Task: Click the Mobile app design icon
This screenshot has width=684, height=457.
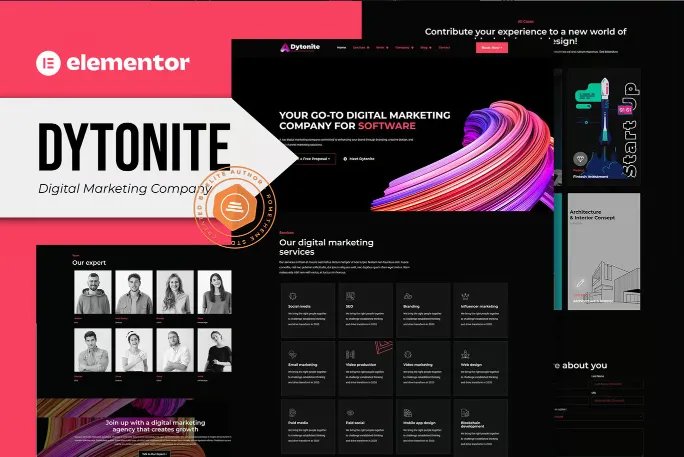Action: [x=407, y=411]
